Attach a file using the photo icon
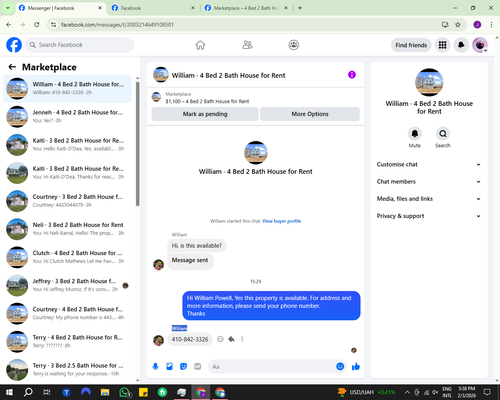Viewport: 500px width, 400px height. pos(169,367)
